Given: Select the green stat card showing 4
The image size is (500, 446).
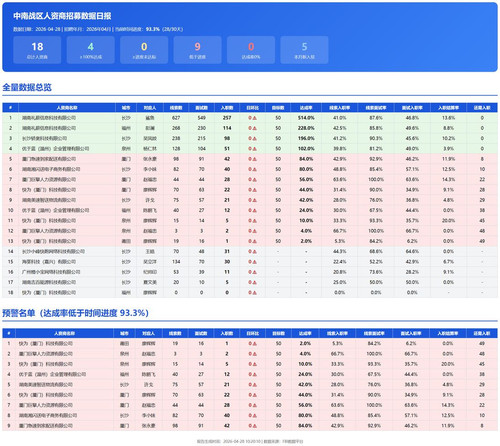Looking at the screenshot, I should pos(91,50).
